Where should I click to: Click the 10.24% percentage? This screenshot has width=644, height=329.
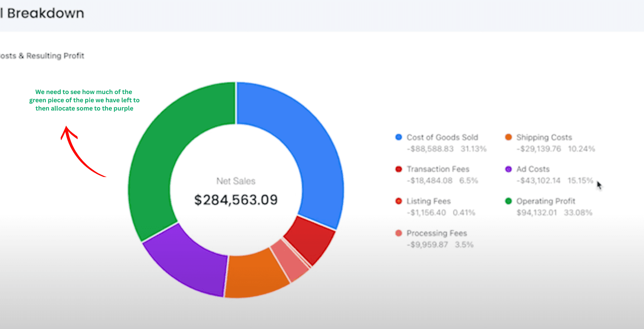[x=582, y=149]
